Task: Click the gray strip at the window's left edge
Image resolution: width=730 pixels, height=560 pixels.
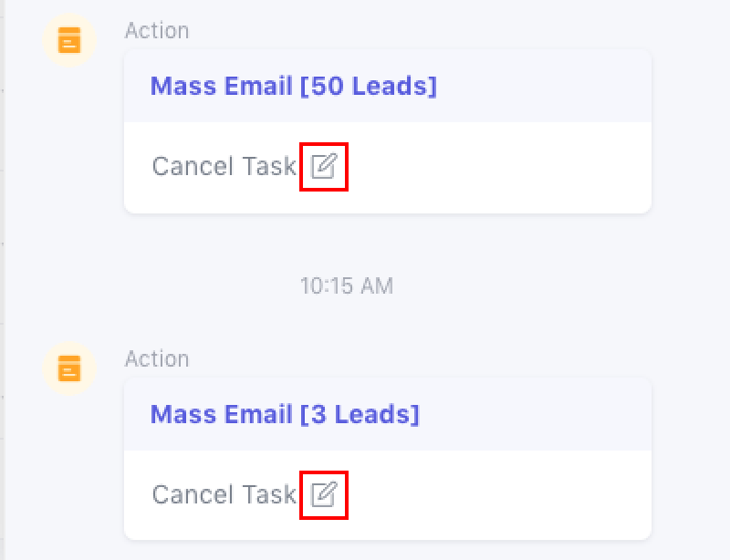Action: (3, 274)
